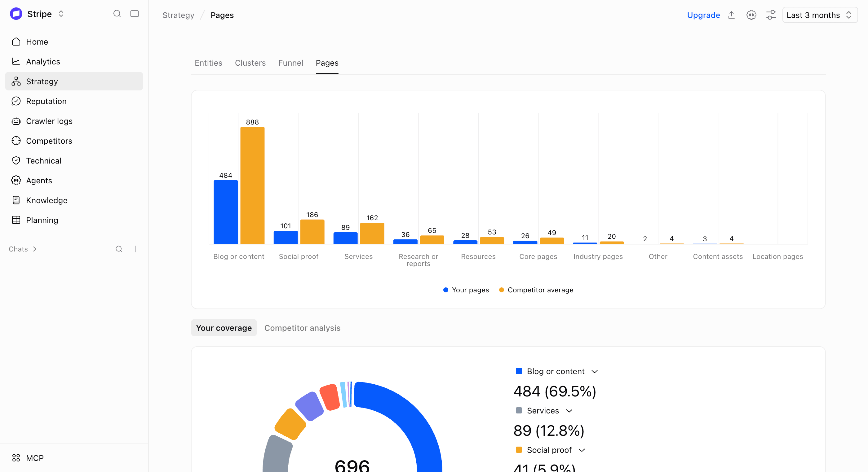Click the Stripe logo icon
Image resolution: width=868 pixels, height=472 pixels.
pyautogui.click(x=16, y=14)
